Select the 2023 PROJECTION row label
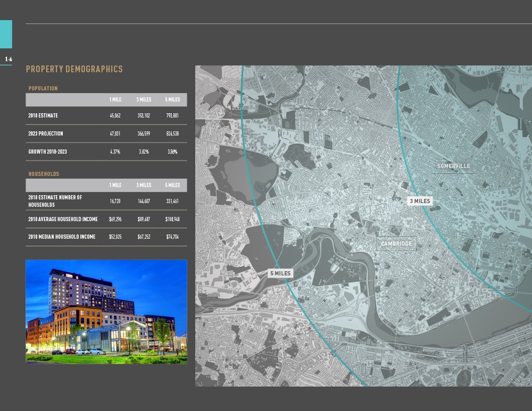Viewport: 532px width, 411px height. 45,133
